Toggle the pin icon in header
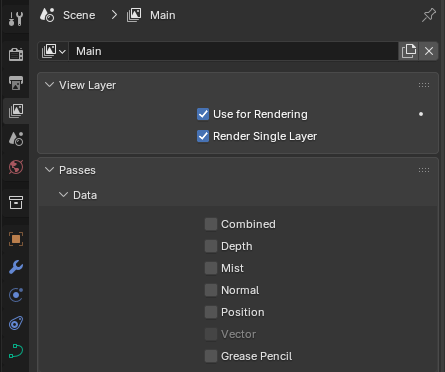 coord(429,15)
